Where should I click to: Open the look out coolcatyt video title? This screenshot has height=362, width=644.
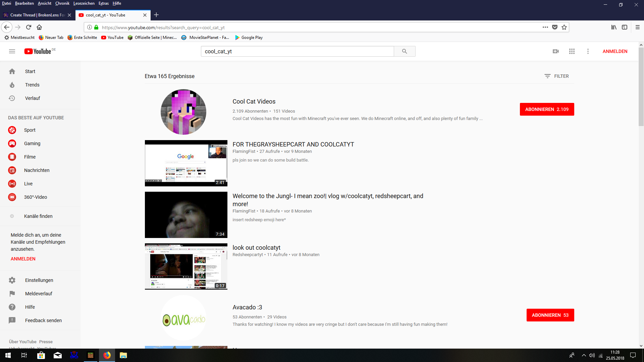tap(256, 248)
